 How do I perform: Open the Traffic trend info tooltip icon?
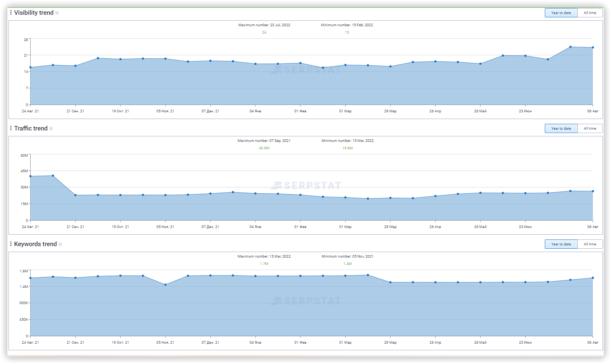52,129
